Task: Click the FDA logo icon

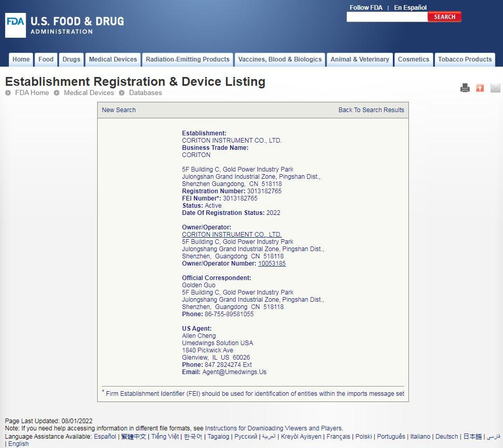Action: tap(16, 25)
